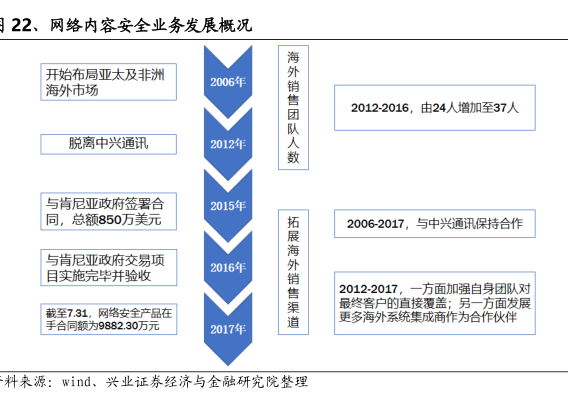
Task: Select the 脱离中兴通讯 text box
Action: click(x=109, y=144)
